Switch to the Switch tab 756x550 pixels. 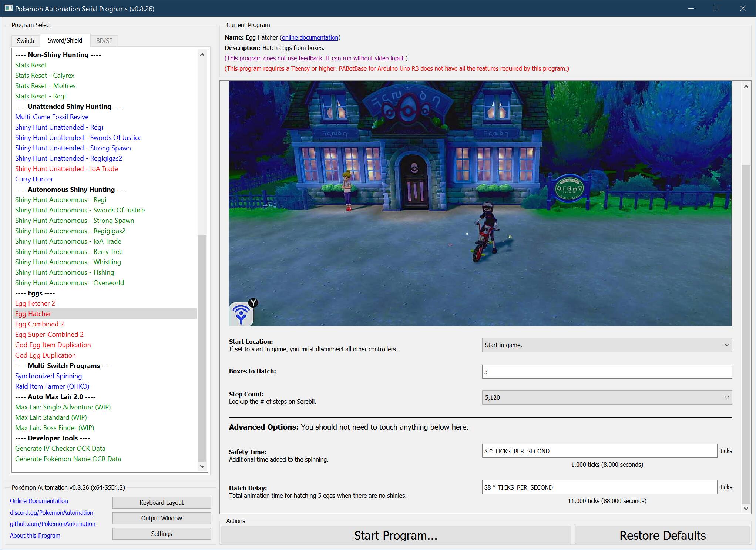25,41
